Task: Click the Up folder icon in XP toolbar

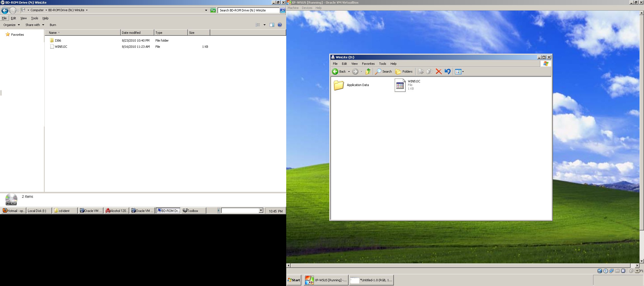Action: (368, 71)
